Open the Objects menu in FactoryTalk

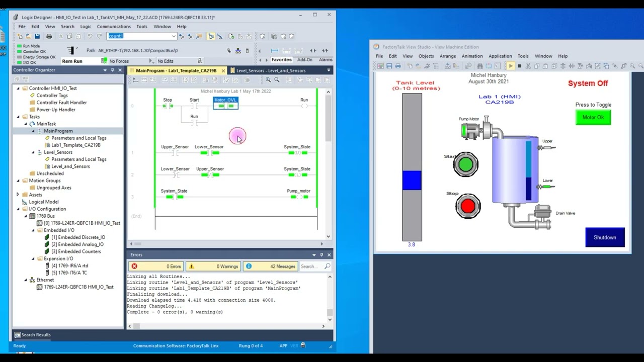[426, 56]
